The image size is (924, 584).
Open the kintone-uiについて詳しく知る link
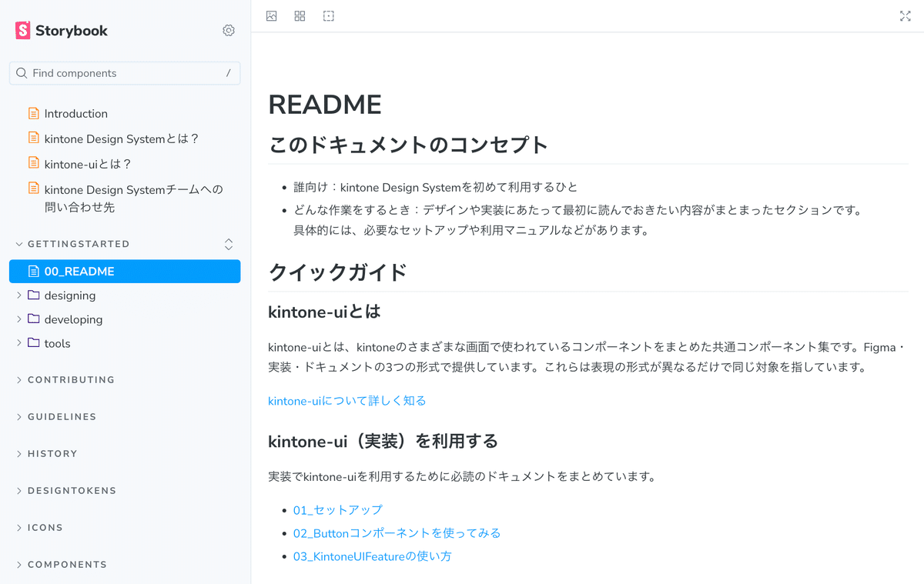click(347, 401)
